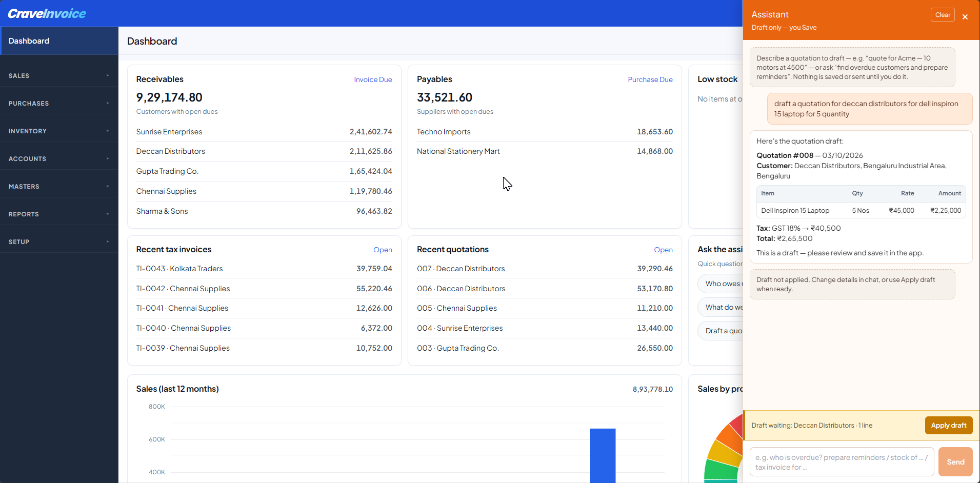The image size is (980, 483).
Task: Select Sharma & Sons receivable row
Action: click(264, 211)
